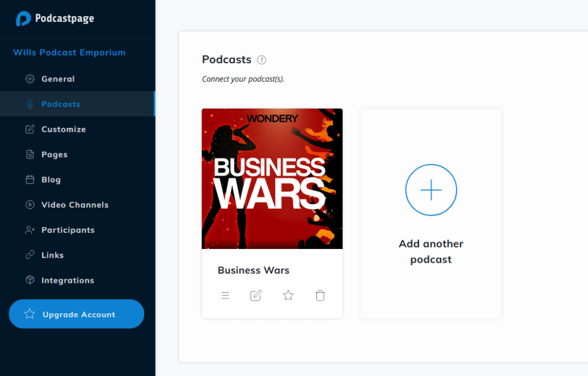Delete the Business Wars podcast
Viewport: 588px width, 376px height.
320,295
